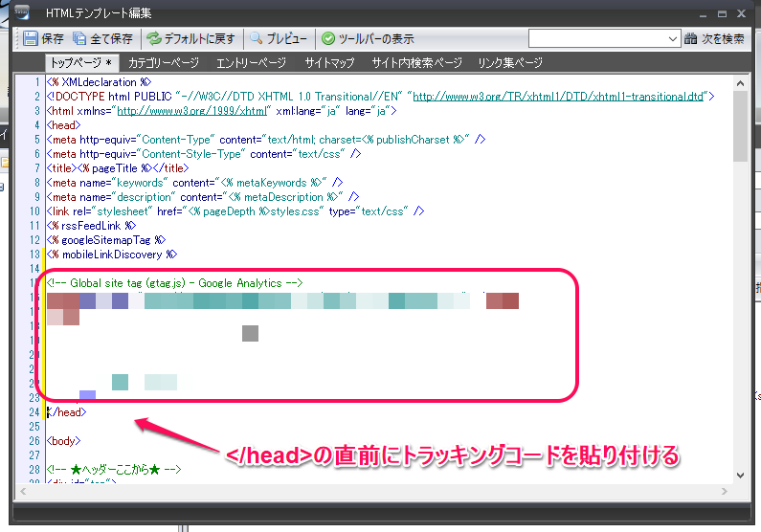Open プレビュー with the magnifier icon

(257, 39)
